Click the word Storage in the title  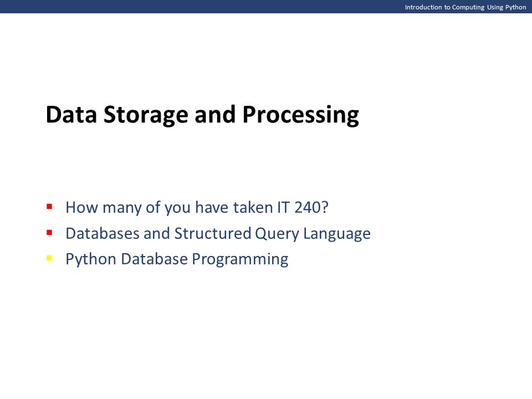[146, 115]
